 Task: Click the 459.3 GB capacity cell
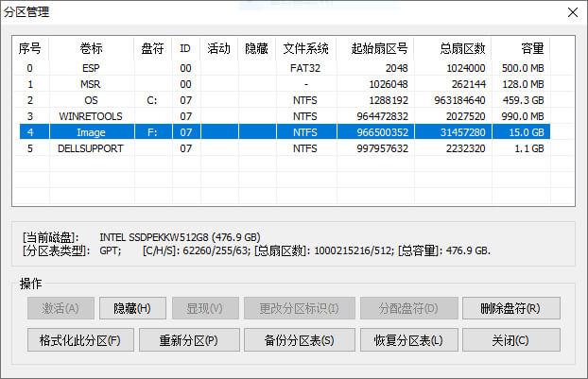(523, 100)
